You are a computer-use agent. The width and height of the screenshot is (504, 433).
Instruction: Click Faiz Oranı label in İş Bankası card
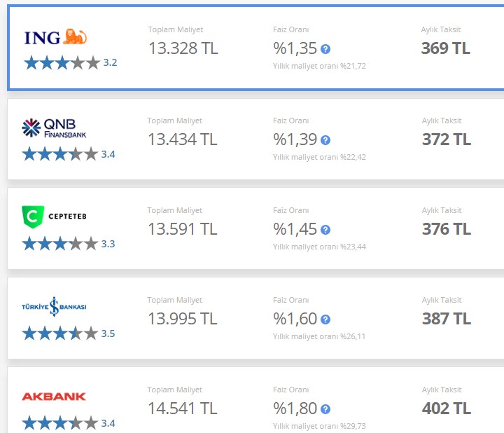coord(291,300)
